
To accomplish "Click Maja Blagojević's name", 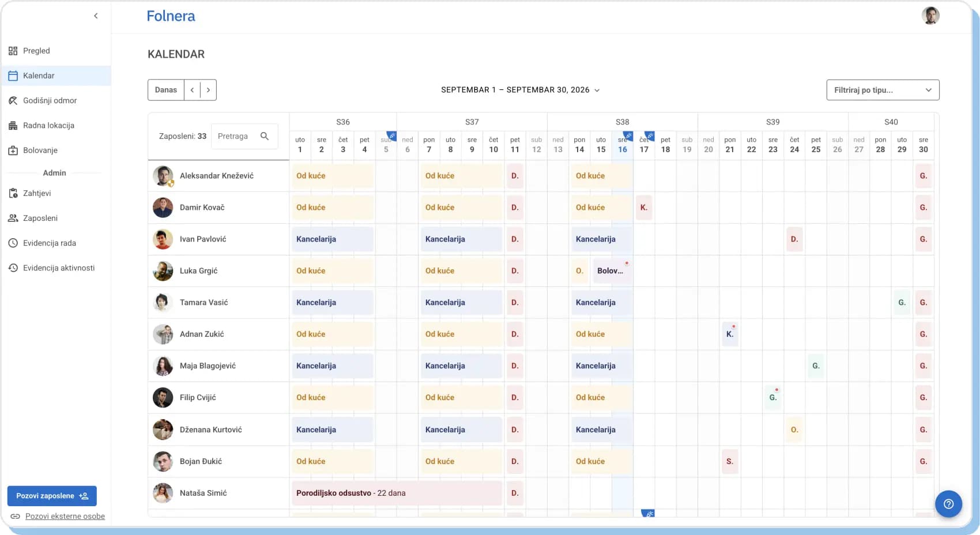I will pos(208,366).
